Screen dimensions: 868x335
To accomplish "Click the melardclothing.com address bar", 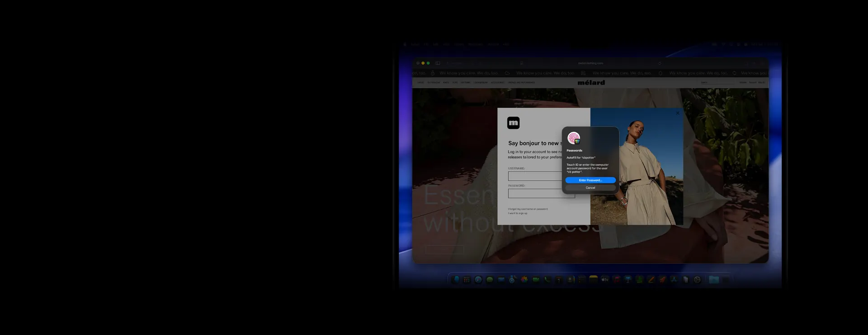I will click(x=590, y=63).
